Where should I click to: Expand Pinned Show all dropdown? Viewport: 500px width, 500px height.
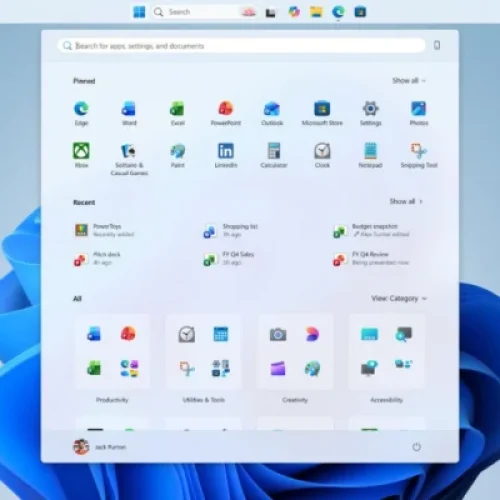[409, 81]
